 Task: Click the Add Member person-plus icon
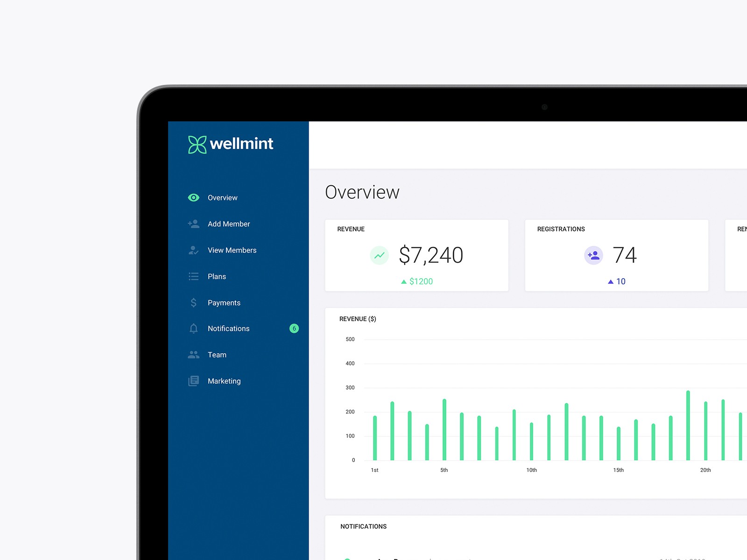point(193,224)
